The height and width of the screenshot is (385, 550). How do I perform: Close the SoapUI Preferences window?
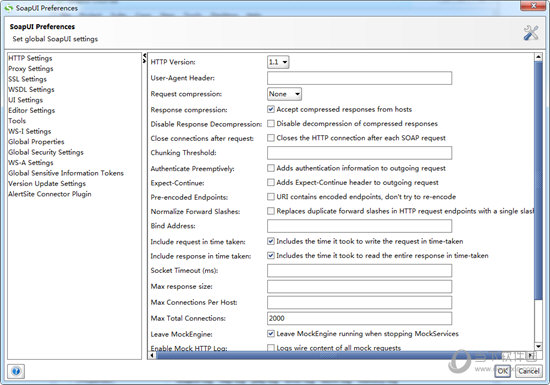click(x=533, y=5)
